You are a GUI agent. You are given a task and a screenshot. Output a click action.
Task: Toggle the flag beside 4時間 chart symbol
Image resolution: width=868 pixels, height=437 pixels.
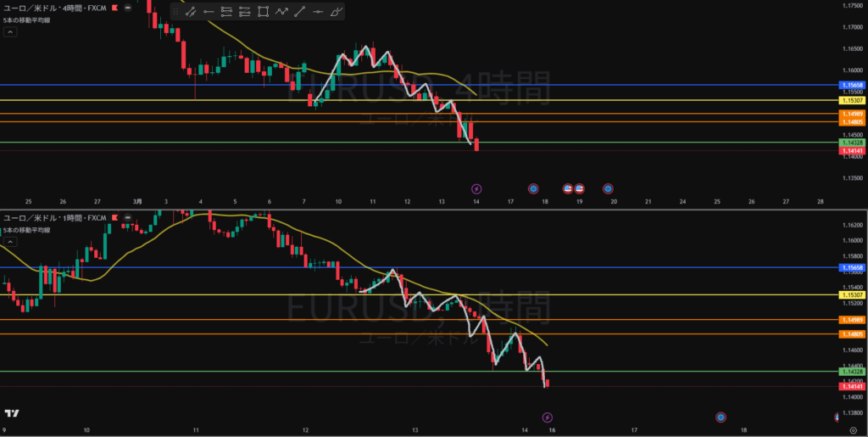click(x=116, y=7)
